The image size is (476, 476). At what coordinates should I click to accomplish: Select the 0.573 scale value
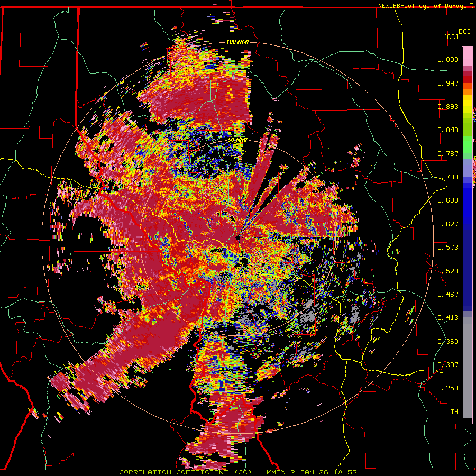[x=448, y=248]
